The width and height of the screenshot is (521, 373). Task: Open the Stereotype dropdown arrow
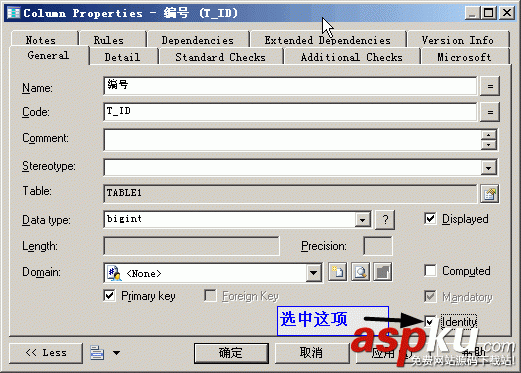click(x=488, y=168)
